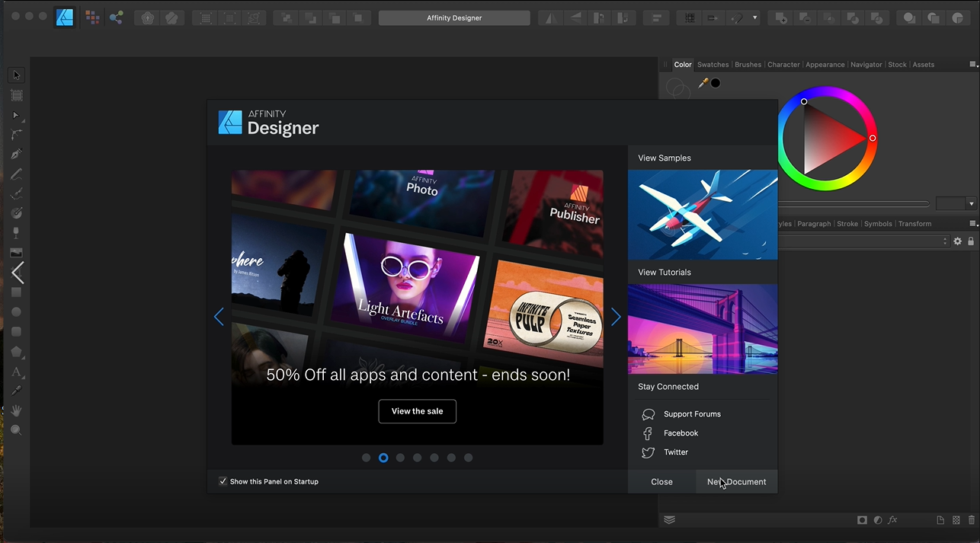Switch to the Export persona icon
The height and width of the screenshot is (543, 980).
tap(116, 17)
